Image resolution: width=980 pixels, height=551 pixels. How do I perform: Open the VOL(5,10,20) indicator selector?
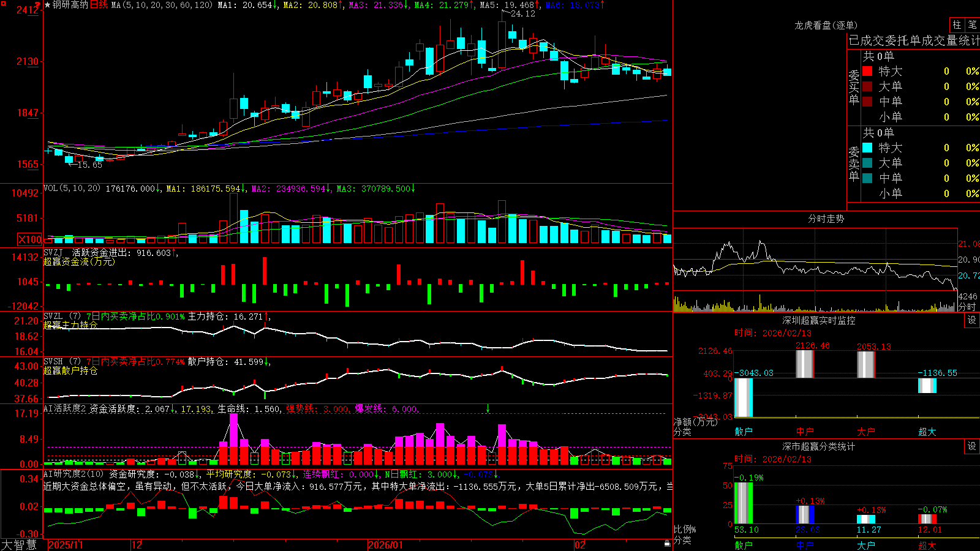coord(72,189)
